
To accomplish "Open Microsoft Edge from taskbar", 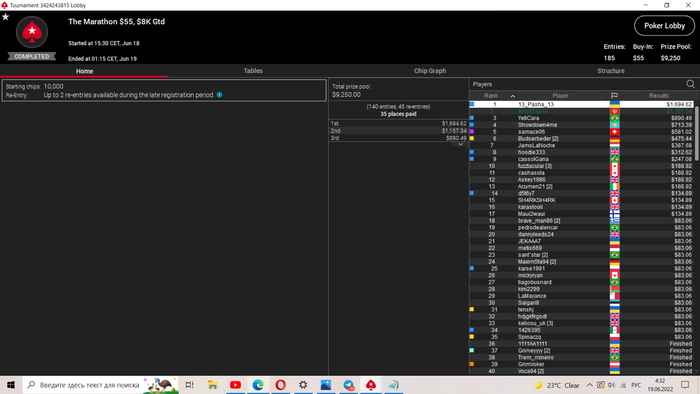I will pyautogui.click(x=258, y=385).
